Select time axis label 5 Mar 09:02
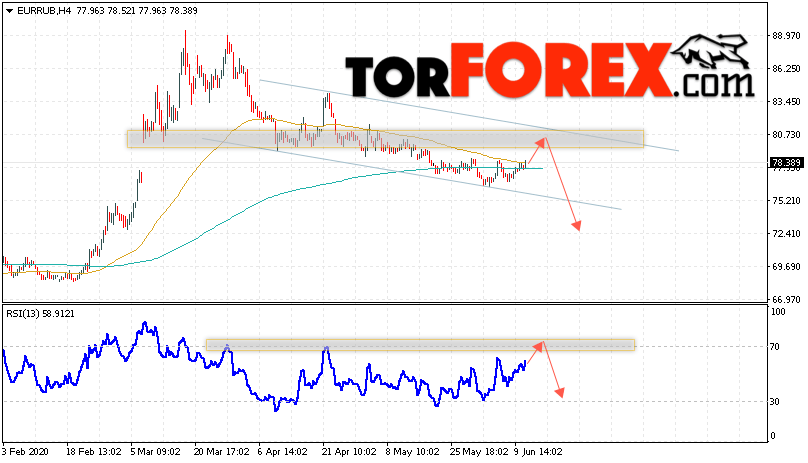 click(155, 452)
